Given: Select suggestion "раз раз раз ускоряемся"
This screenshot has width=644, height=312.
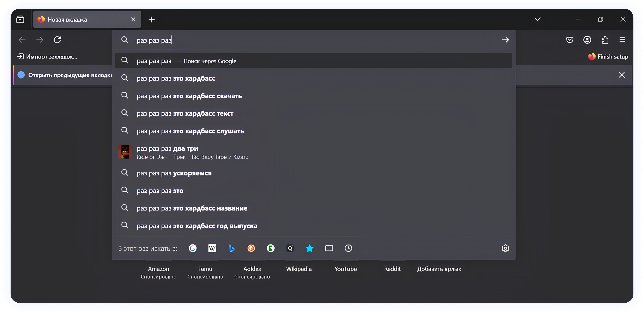Looking at the screenshot, I should point(174,173).
